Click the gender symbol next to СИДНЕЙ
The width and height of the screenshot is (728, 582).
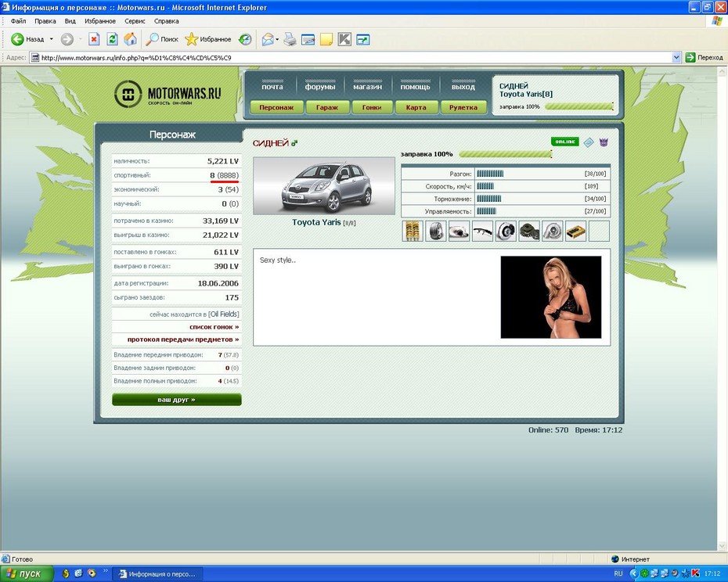point(294,143)
